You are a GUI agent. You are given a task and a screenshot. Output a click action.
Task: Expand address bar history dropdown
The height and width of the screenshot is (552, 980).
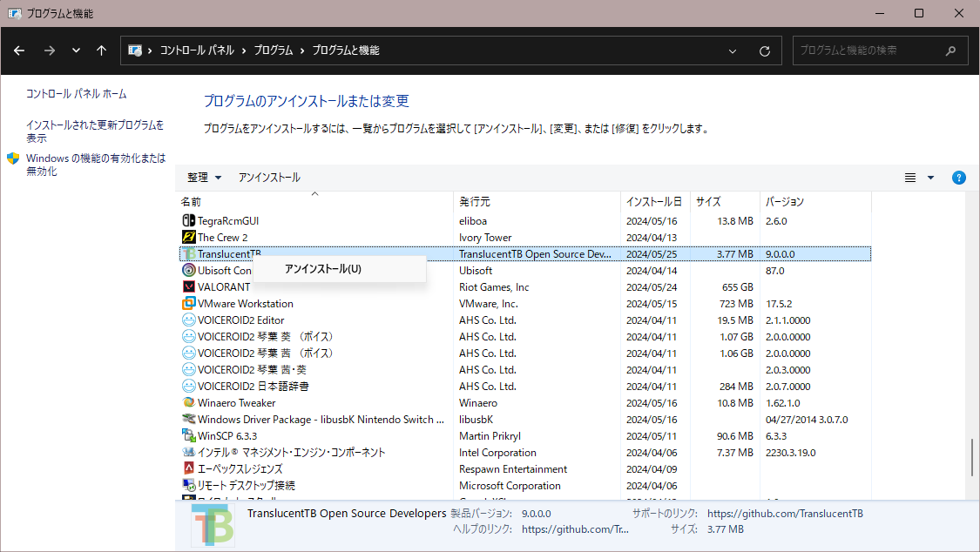coord(733,51)
